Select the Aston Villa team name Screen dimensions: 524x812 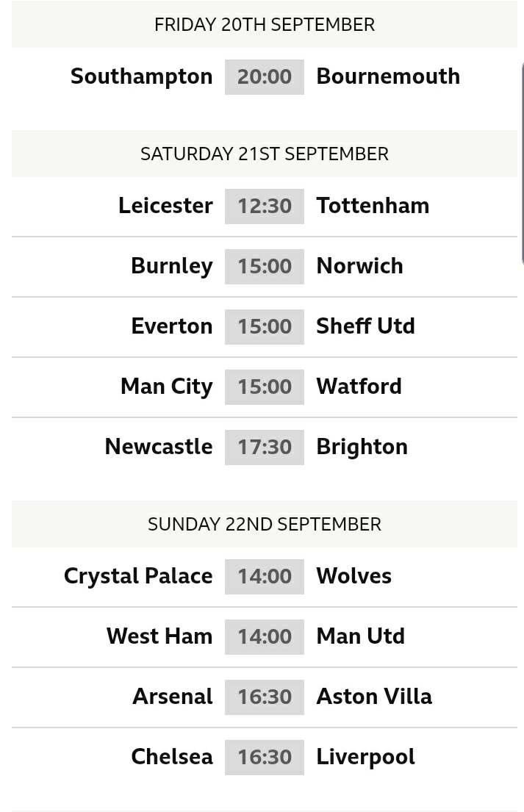click(x=374, y=697)
